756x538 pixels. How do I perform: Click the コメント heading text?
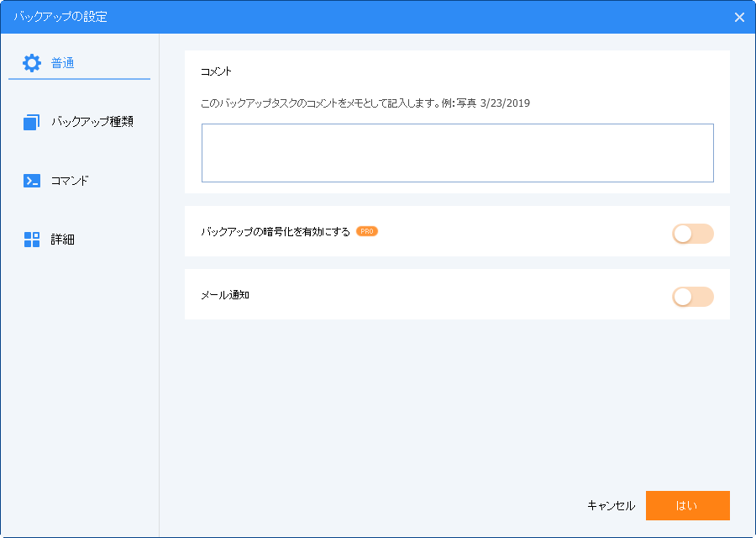pyautogui.click(x=217, y=72)
